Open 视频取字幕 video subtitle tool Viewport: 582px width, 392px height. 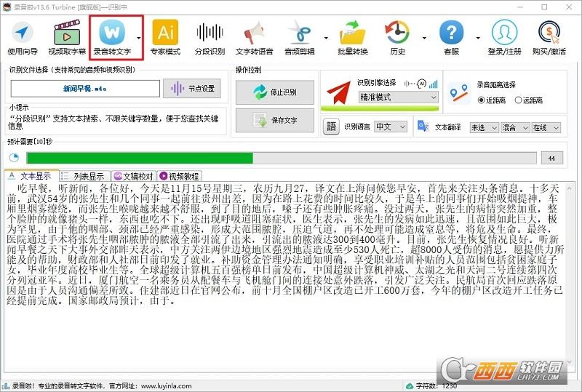click(x=67, y=38)
